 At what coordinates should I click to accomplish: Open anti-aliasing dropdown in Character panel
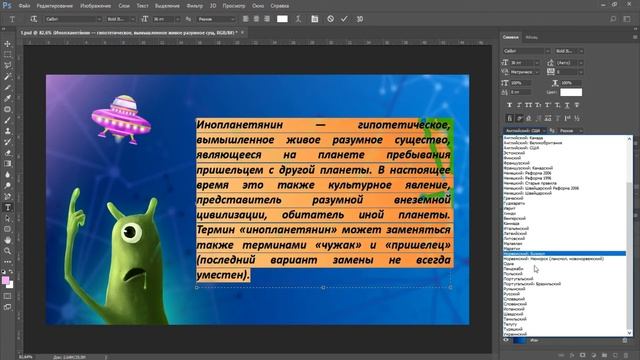coord(580,131)
